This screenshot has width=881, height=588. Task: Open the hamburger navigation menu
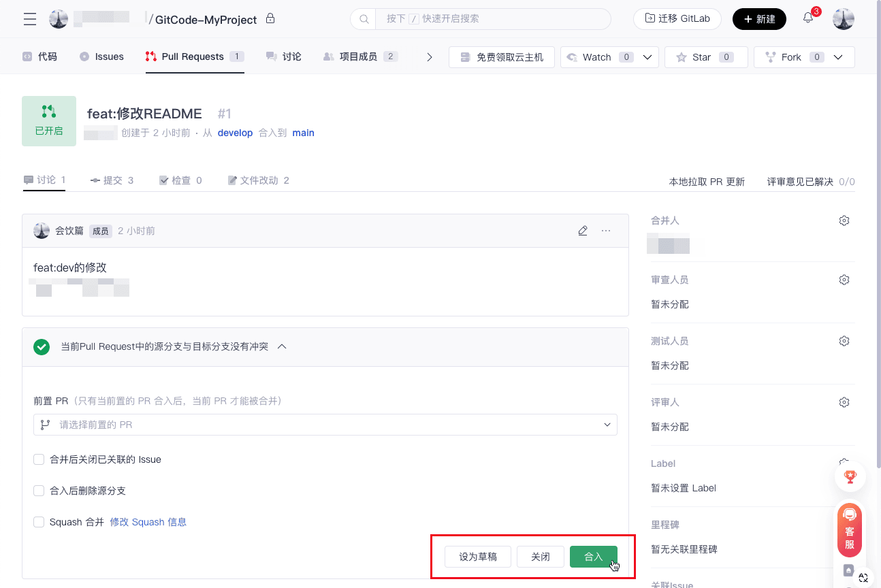coord(30,19)
